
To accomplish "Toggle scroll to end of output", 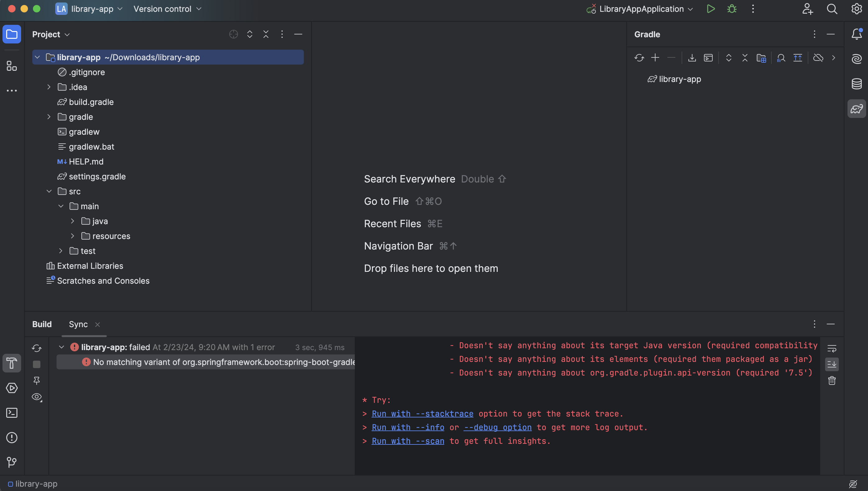I will coord(832,364).
